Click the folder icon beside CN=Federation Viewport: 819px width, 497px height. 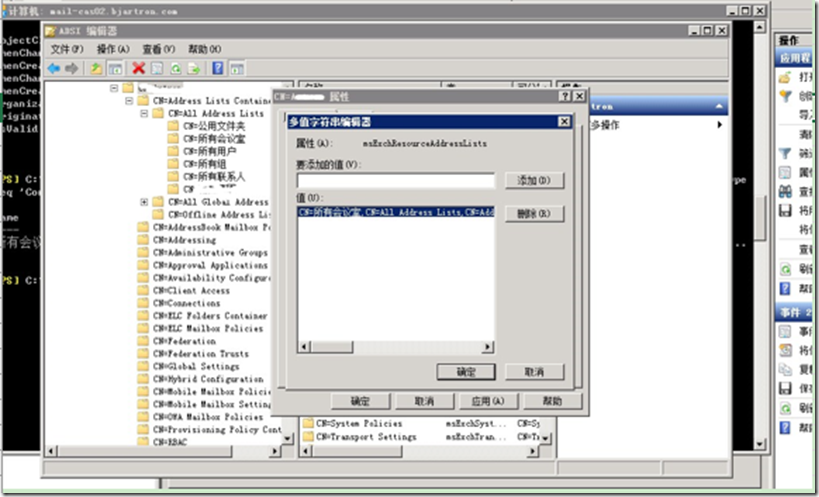coord(143,341)
